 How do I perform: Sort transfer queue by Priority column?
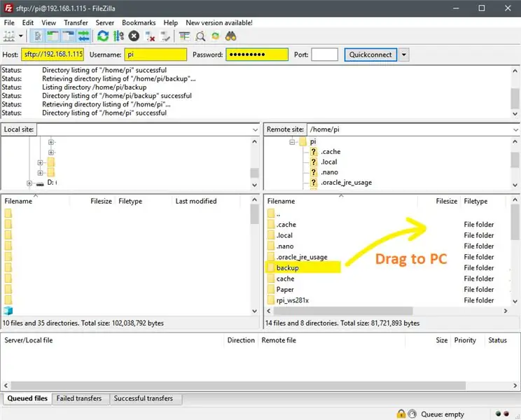click(x=465, y=340)
